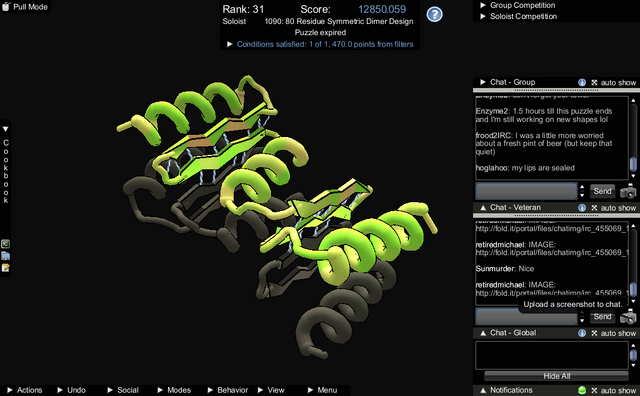
Task: Click the Global chat scrollbar thumb
Action: pos(633,354)
